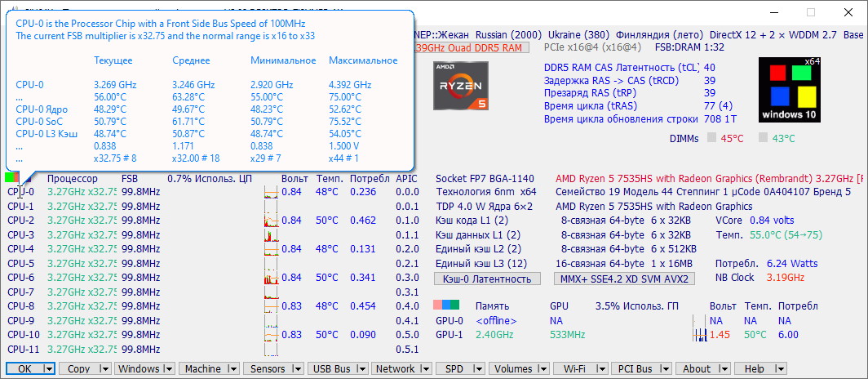Viewport: 868px width, 379px height.
Task: Open the Help button dropdown arrow
Action: (780, 368)
